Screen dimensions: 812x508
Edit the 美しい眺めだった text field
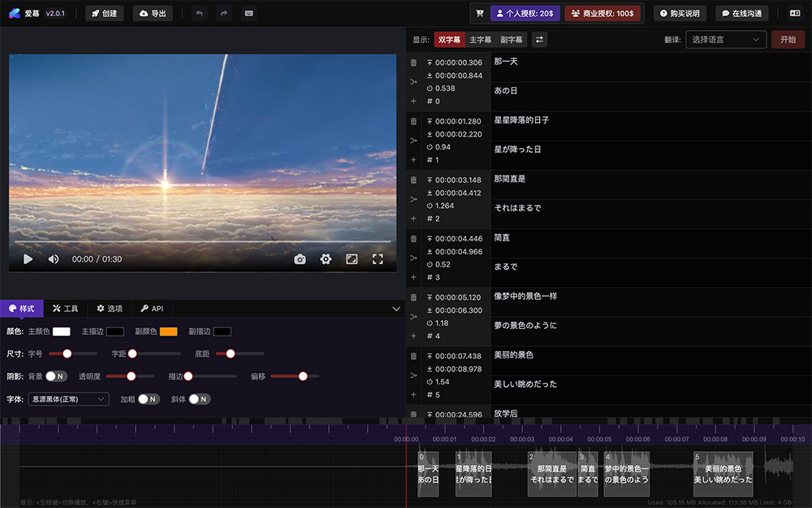pyautogui.click(x=651, y=390)
